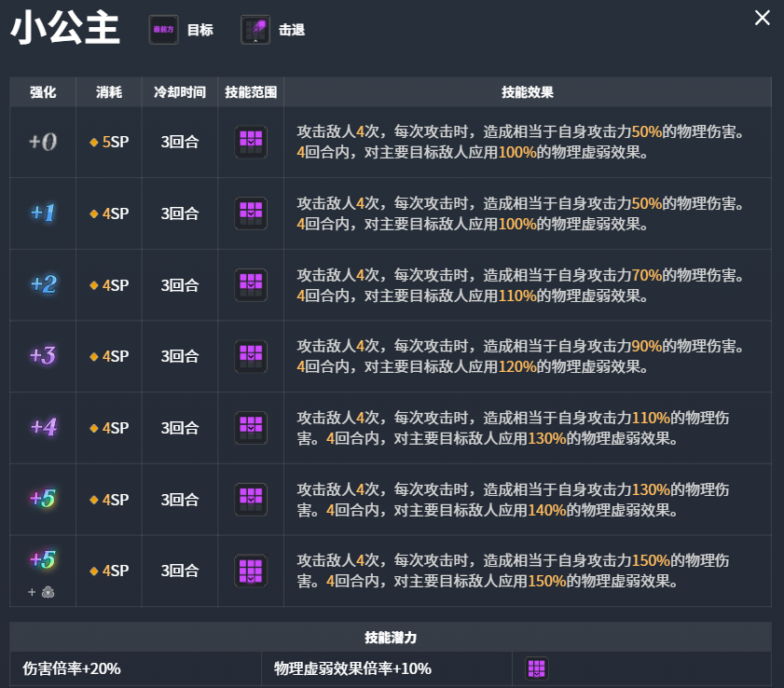
Task: Click the 5SP cost in the +0 row
Action: coord(109,142)
